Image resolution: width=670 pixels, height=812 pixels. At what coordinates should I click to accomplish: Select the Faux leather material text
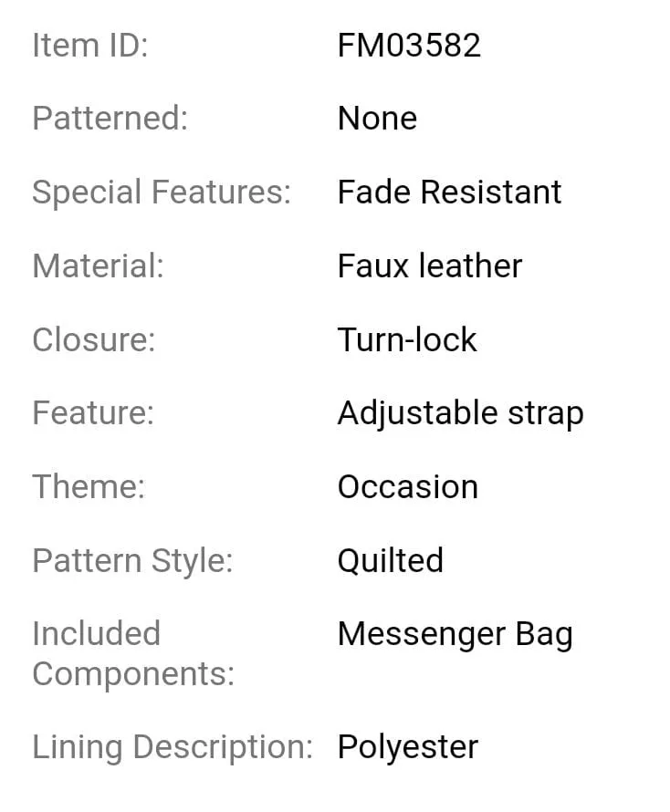430,266
